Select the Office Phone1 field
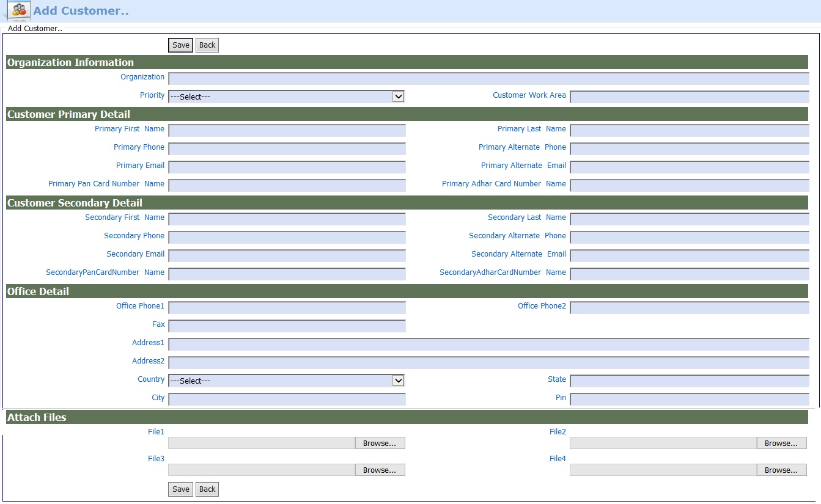 287,307
